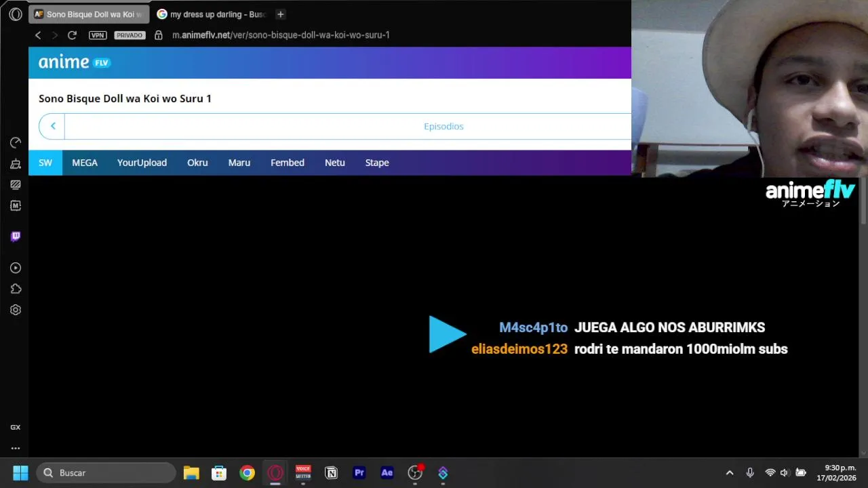The image size is (868, 488).
Task: Select the Okru video server tab
Action: (197, 163)
